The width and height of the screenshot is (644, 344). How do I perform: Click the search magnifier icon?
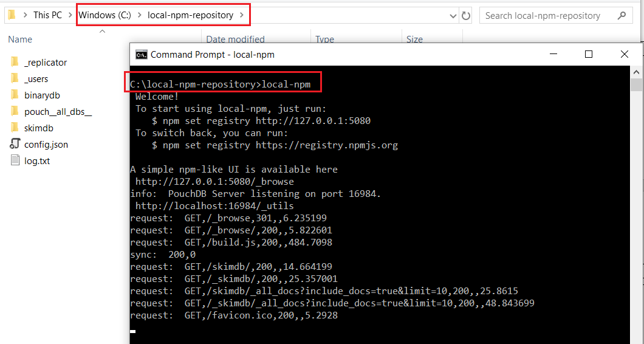621,15
